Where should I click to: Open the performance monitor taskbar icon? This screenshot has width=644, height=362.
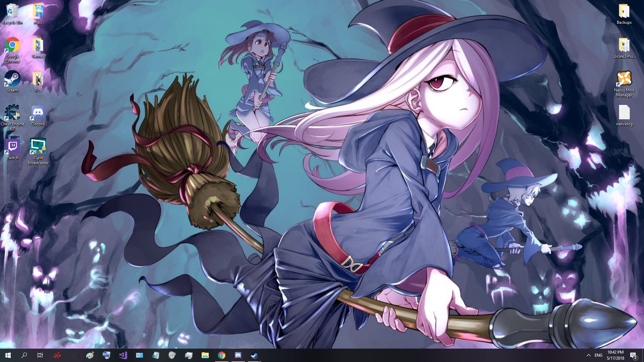click(189, 355)
